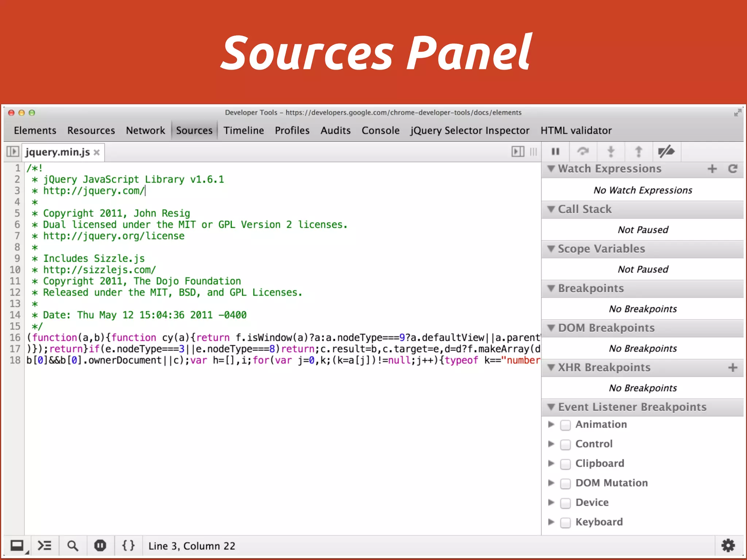Screen dimensions: 747x560
Task: Enable Clipboard event listener breakpoints
Action: tap(565, 464)
